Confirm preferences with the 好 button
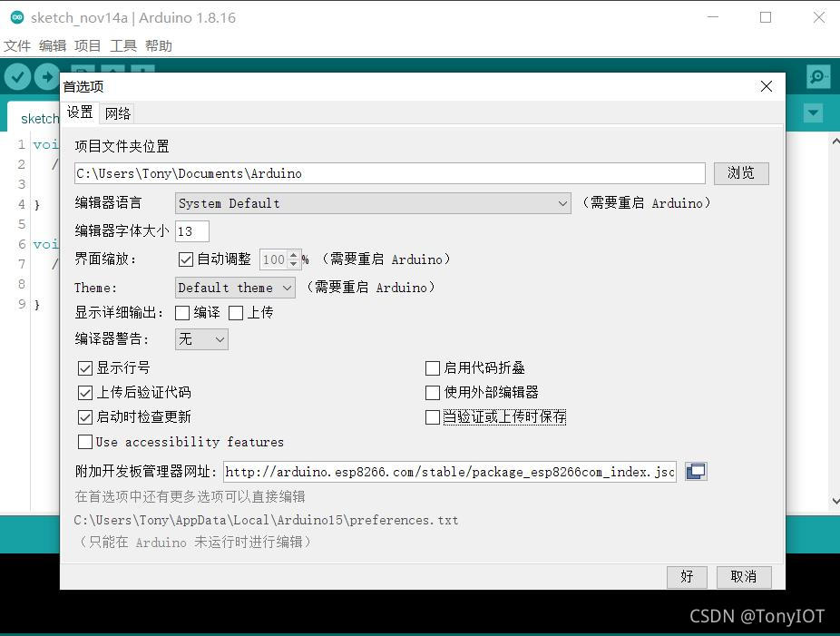840x636 pixels. coord(687,577)
